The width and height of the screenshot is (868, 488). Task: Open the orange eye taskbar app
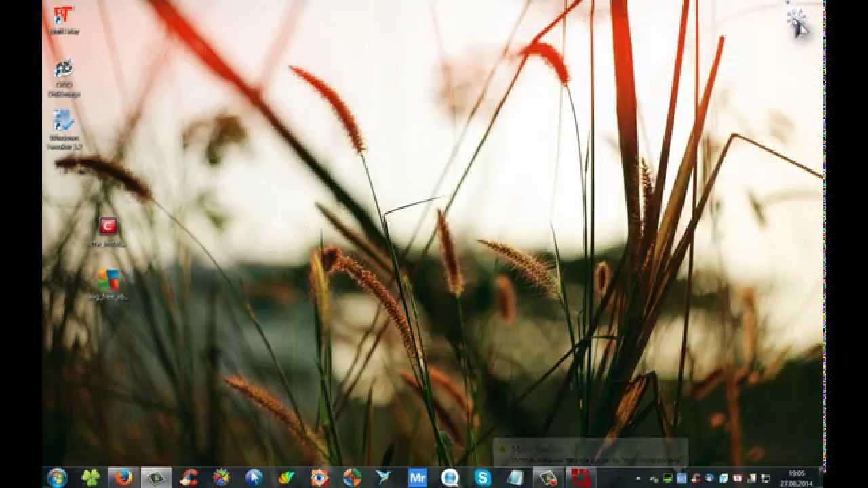[319, 478]
